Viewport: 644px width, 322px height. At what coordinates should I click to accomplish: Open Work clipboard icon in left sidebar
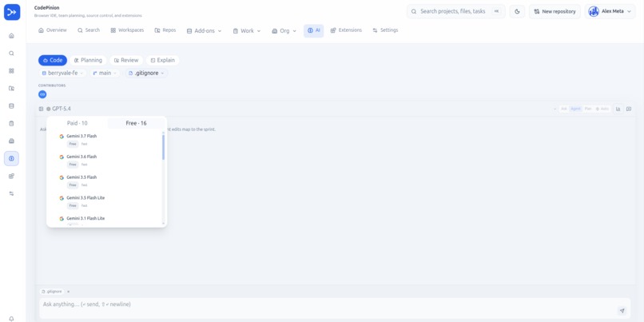pos(11,123)
